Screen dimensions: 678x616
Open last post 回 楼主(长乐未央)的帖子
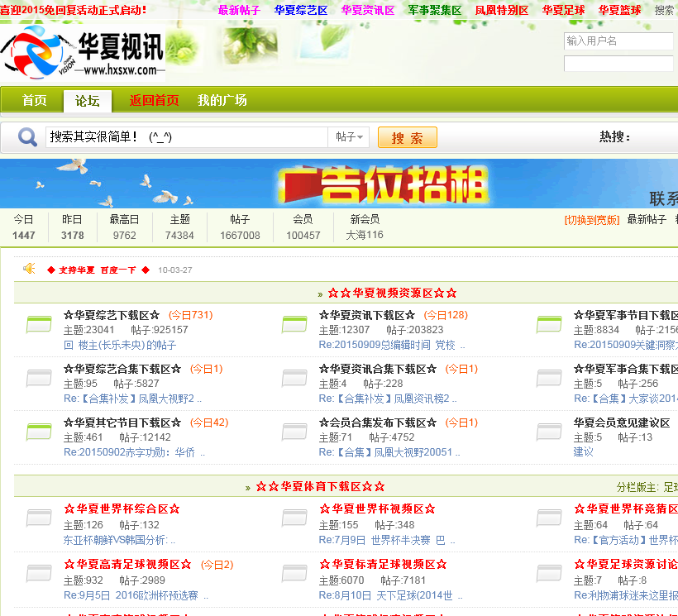(120, 345)
